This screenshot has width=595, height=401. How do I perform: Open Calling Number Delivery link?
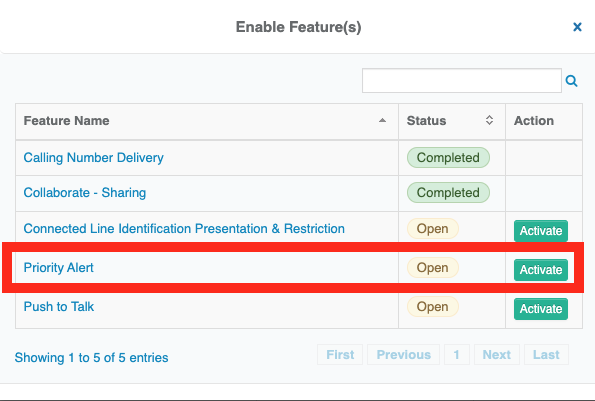(x=93, y=157)
